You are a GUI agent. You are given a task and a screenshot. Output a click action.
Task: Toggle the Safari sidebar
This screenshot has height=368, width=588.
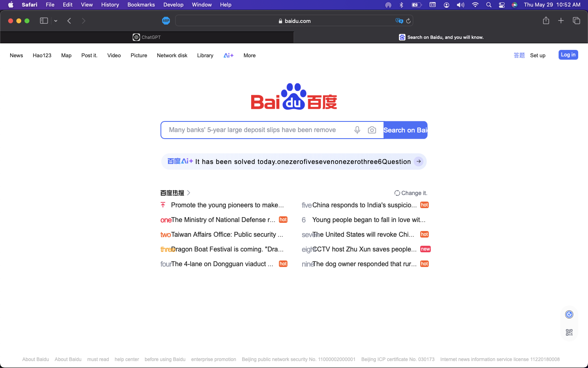[x=44, y=21]
